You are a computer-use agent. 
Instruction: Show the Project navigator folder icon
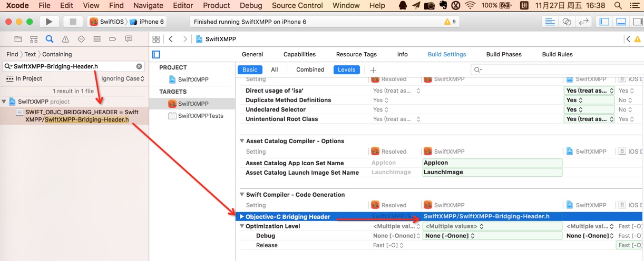(x=18, y=39)
